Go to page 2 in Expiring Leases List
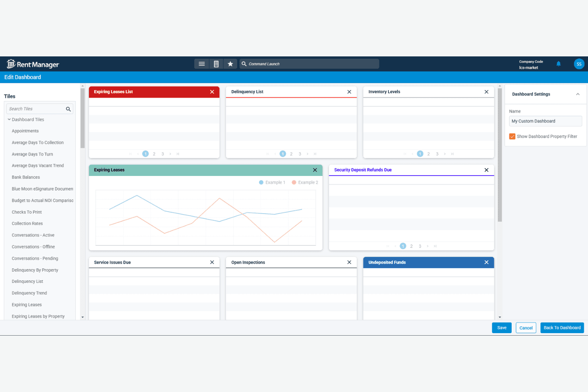588x392 pixels. 154,154
